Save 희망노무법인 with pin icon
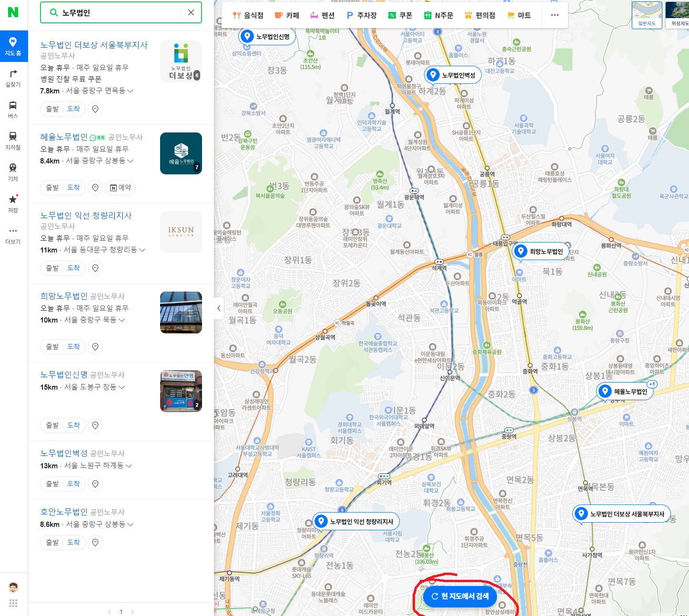Viewport: 689px width, 616px height. pyautogui.click(x=95, y=347)
